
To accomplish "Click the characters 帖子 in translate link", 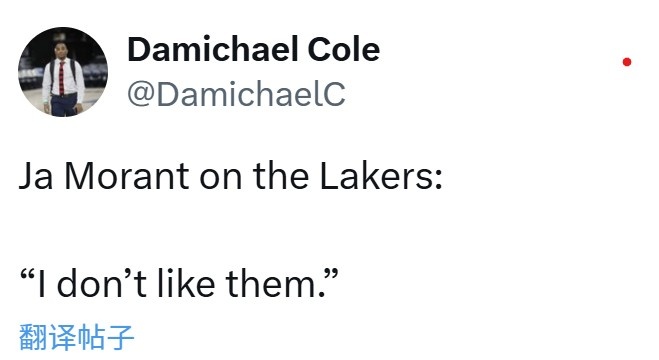I will click(105, 337).
